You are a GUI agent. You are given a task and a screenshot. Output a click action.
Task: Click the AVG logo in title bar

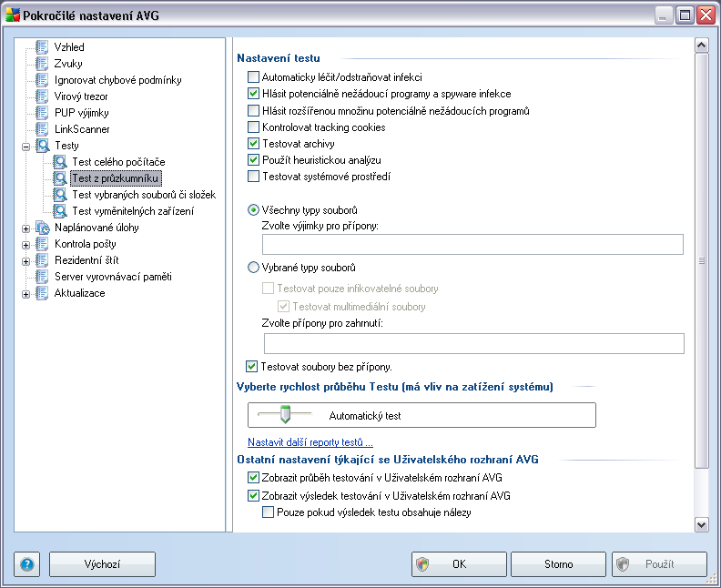[x=13, y=15]
